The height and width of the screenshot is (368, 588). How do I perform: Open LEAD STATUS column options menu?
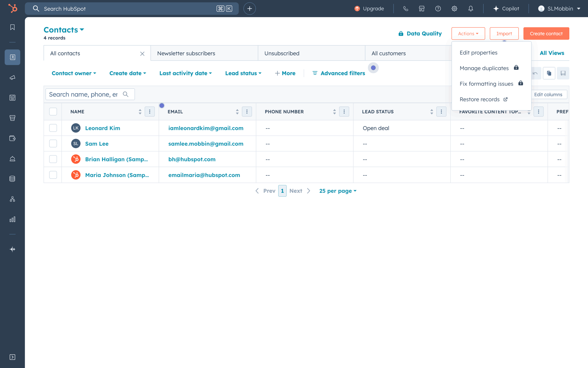(441, 112)
